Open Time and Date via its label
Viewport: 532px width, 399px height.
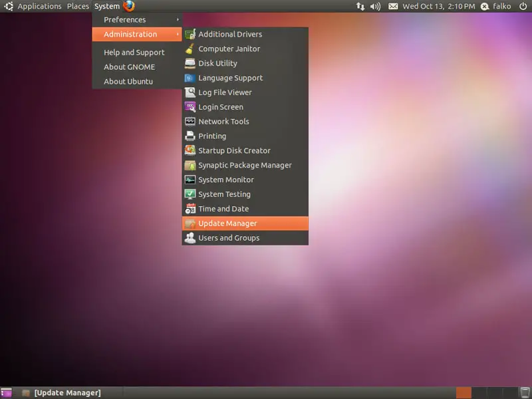click(223, 209)
